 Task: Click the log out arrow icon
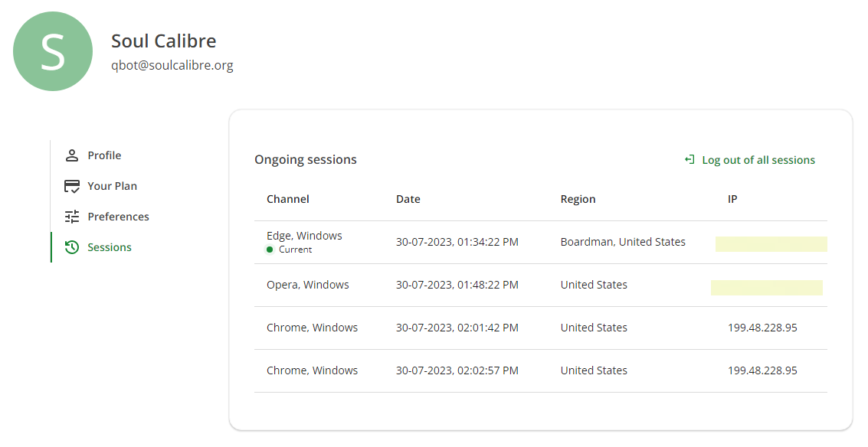click(x=689, y=160)
